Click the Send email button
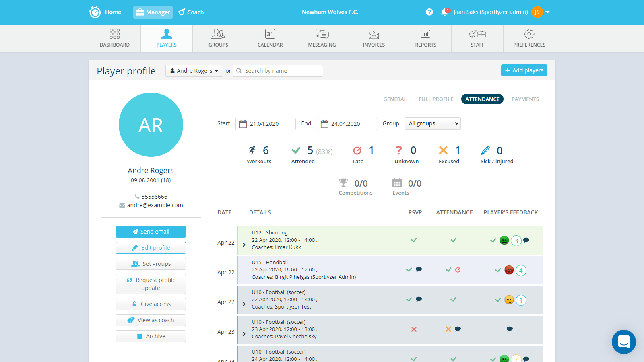This screenshot has height=362, width=644. [x=151, y=232]
